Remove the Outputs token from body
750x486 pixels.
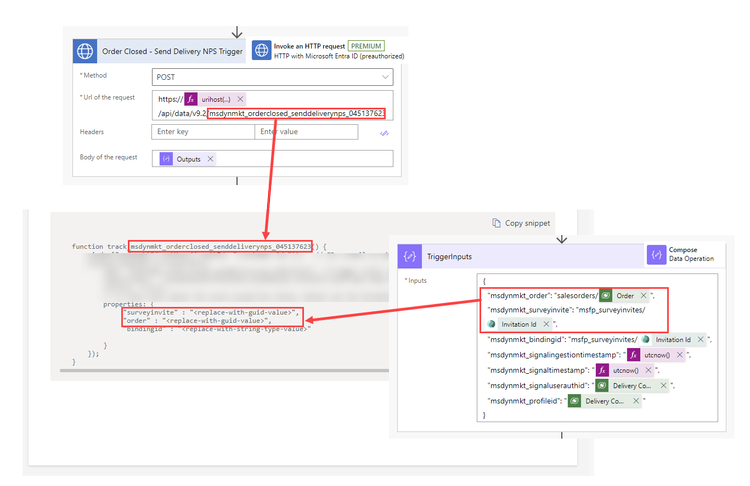pos(210,159)
